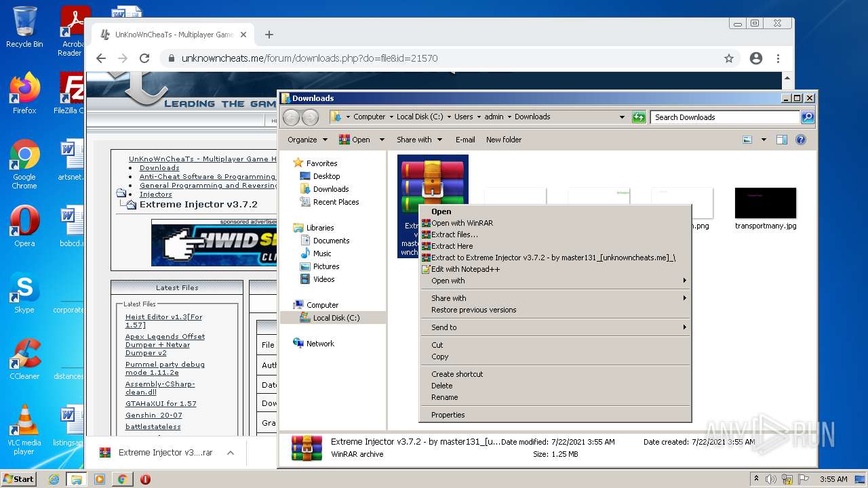Select the transportmany.jpg thumbnail
Screen dimensions: 868x488
coord(766,209)
